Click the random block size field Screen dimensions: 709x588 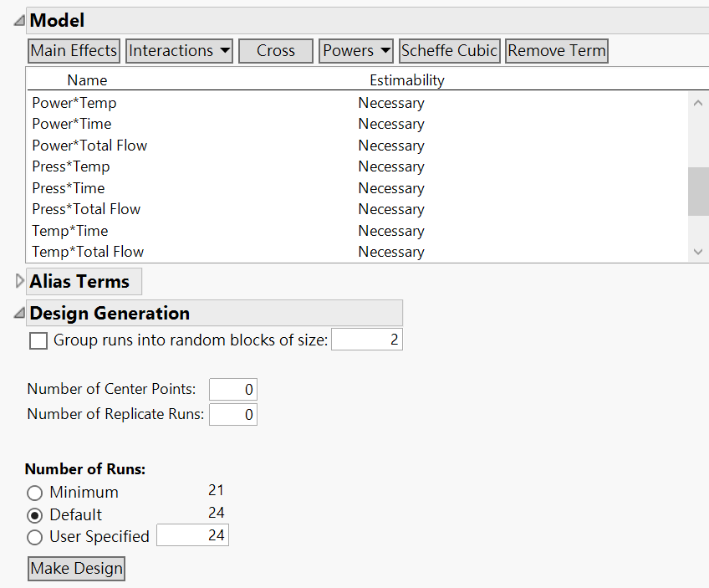click(x=366, y=340)
